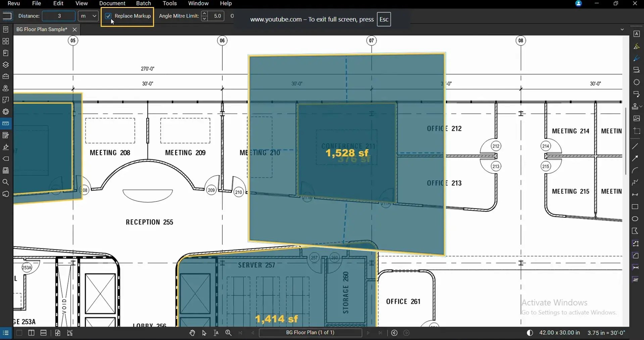Open the Sets panel icon
644x340 pixels.
(x=6, y=171)
